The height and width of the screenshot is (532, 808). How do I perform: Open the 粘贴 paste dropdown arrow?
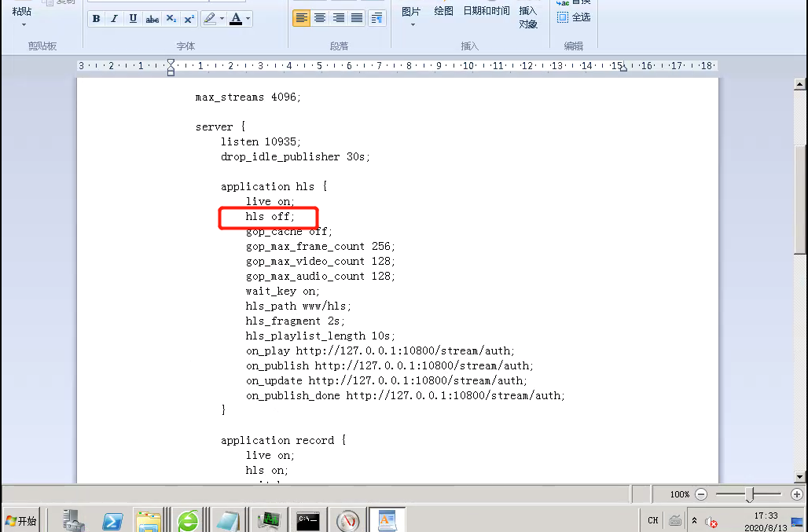24,24
